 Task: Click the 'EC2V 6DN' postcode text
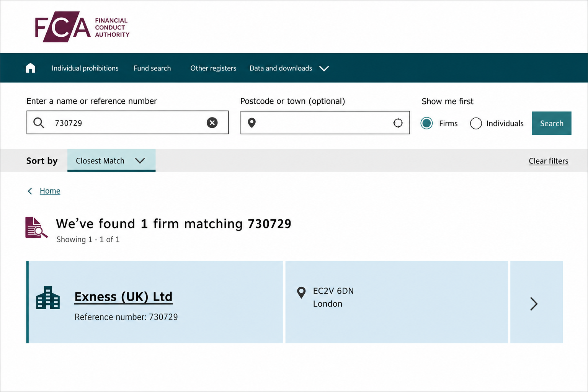pyautogui.click(x=333, y=291)
